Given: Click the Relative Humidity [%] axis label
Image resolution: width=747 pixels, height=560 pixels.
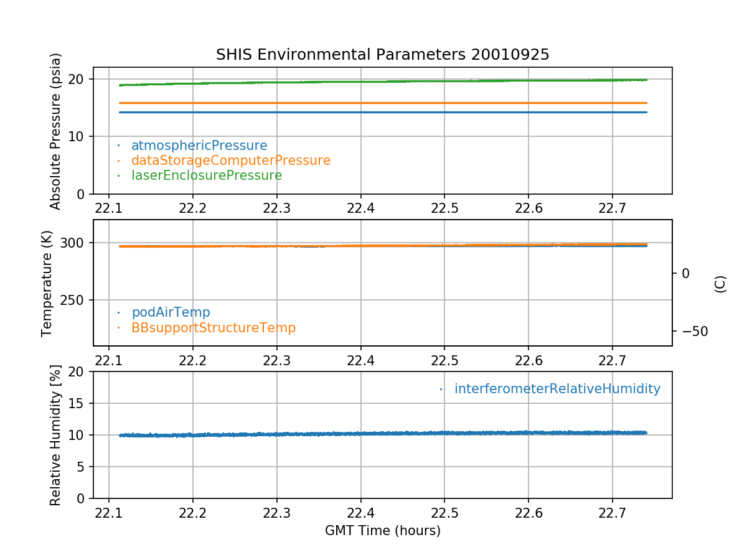Looking at the screenshot, I should click(x=56, y=435).
